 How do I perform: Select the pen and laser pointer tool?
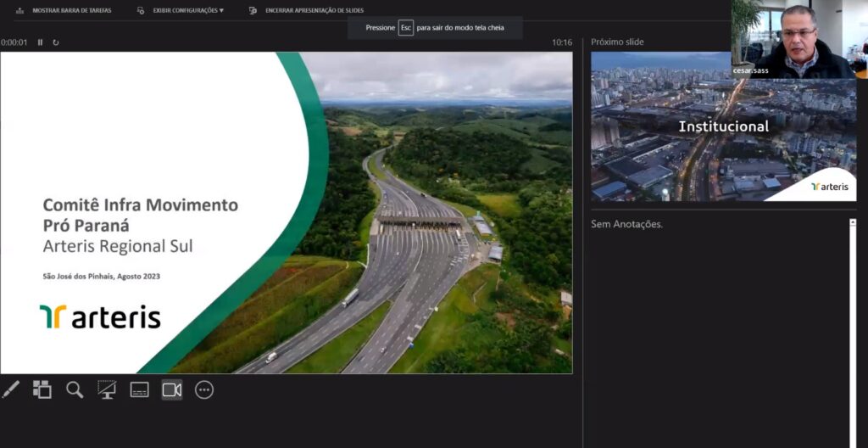pos(10,389)
